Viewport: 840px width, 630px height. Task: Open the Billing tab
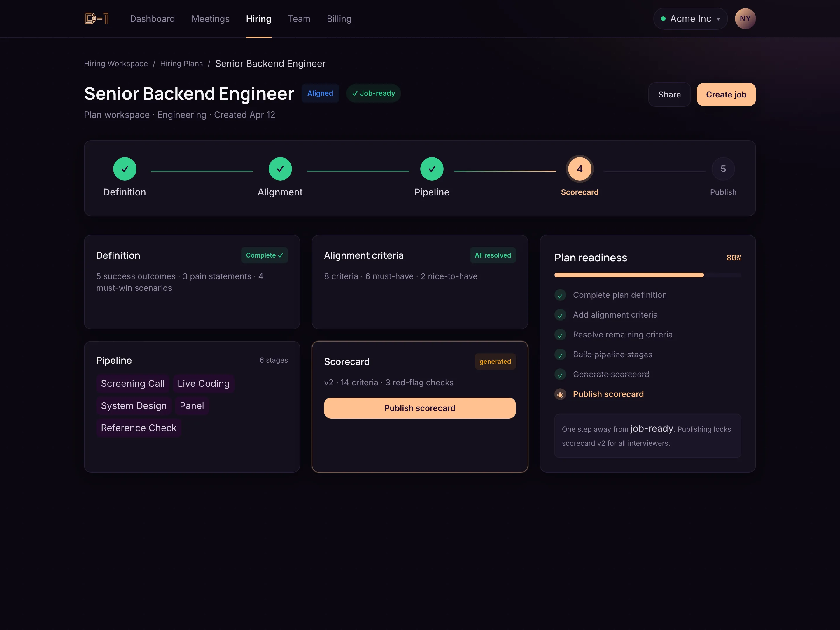(x=339, y=19)
